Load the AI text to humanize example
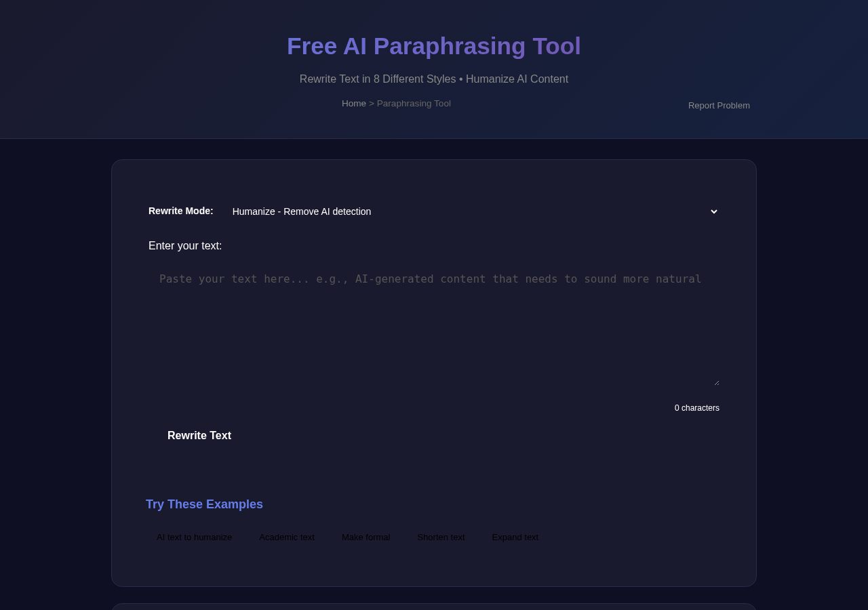Screen dimensions: 868x610 (x=195, y=537)
